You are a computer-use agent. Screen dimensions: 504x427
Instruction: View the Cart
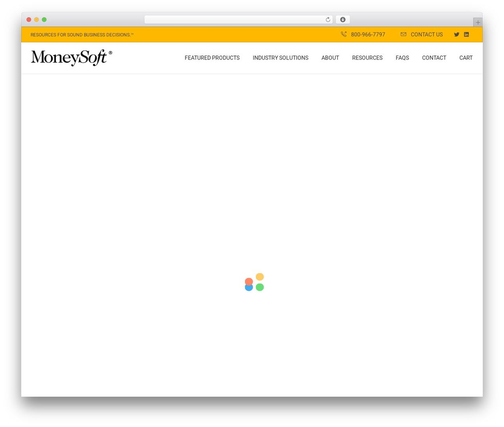click(466, 58)
